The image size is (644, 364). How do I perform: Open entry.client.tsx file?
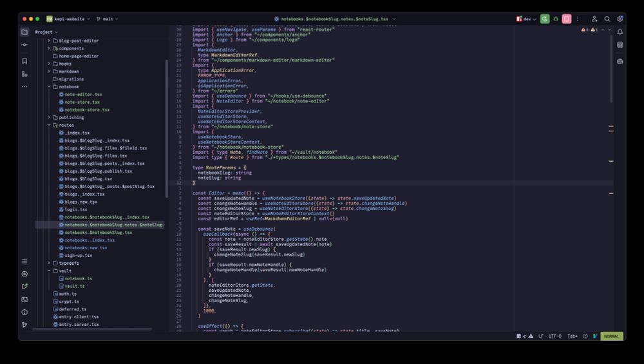[x=75, y=317]
